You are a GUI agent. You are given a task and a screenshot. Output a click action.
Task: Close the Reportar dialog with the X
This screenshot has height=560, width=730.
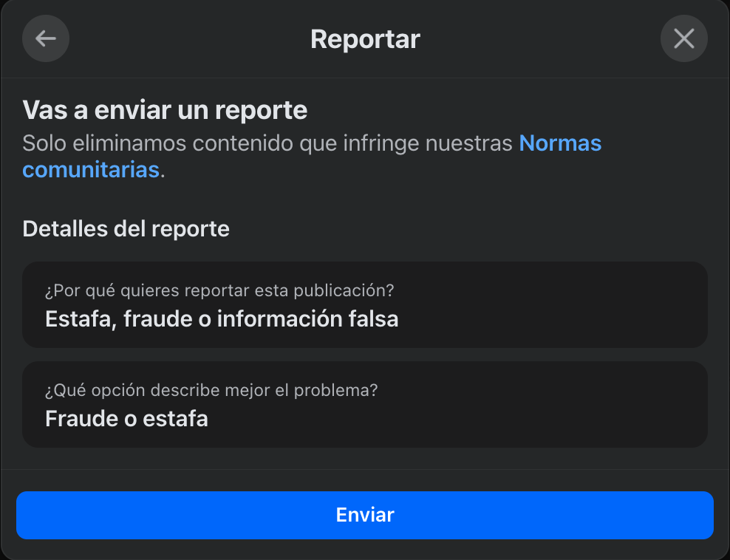(x=683, y=38)
